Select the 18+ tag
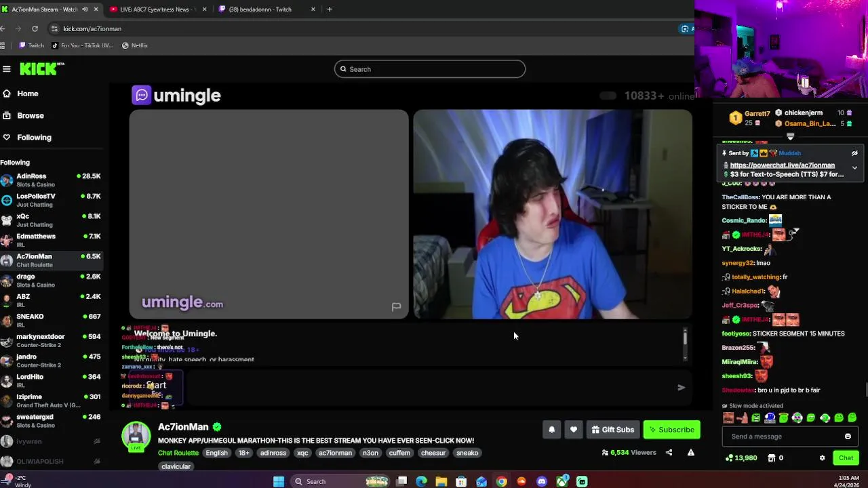 coord(243,453)
